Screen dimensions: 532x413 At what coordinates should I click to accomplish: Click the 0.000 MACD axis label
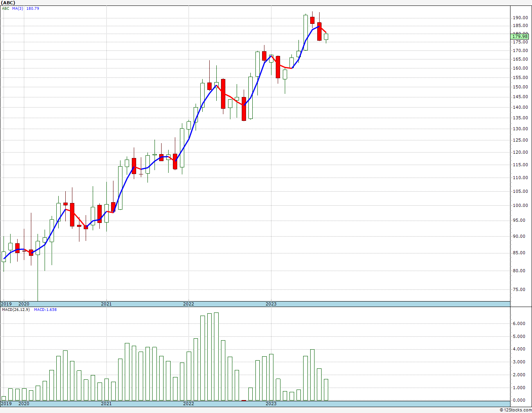(x=519, y=400)
